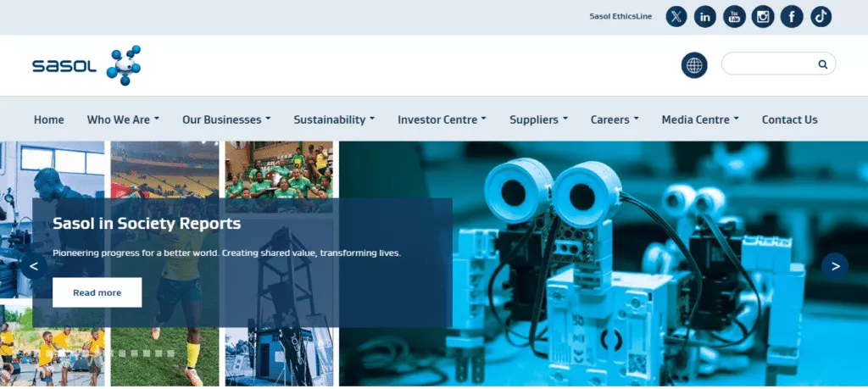Open the Contact Us page
The width and height of the screenshot is (868, 389).
(789, 119)
